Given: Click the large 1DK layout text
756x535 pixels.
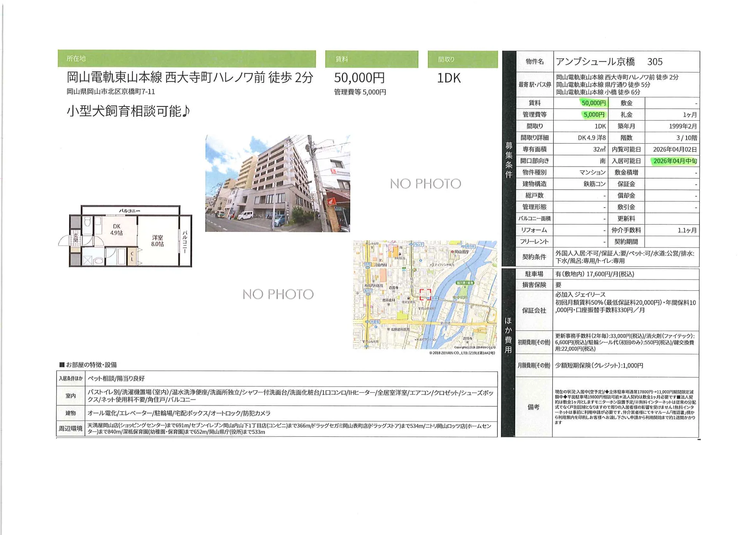Looking at the screenshot, I should [449, 78].
